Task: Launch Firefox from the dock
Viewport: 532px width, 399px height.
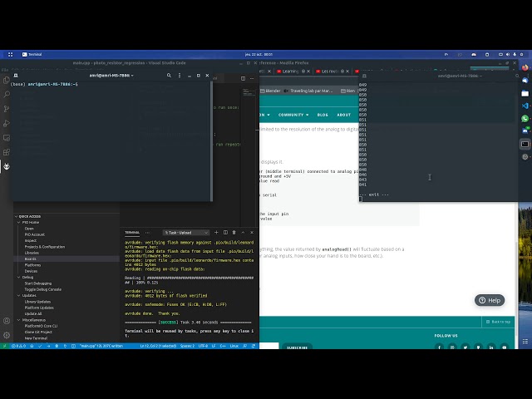Action: coord(525,67)
